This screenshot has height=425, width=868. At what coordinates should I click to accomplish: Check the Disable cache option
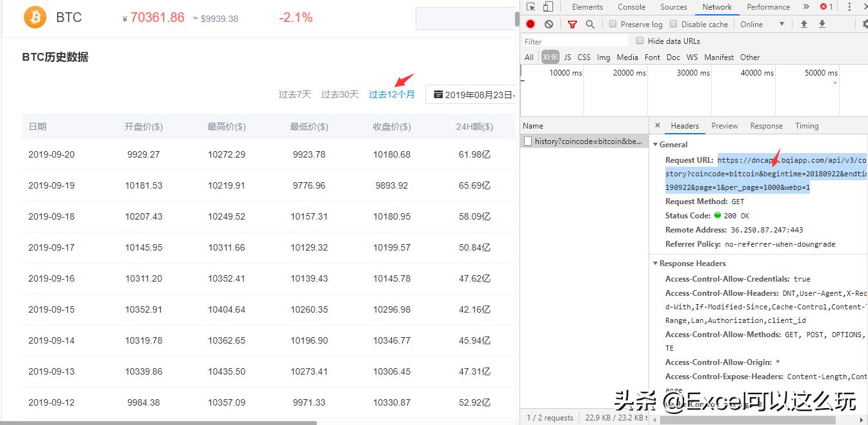674,24
